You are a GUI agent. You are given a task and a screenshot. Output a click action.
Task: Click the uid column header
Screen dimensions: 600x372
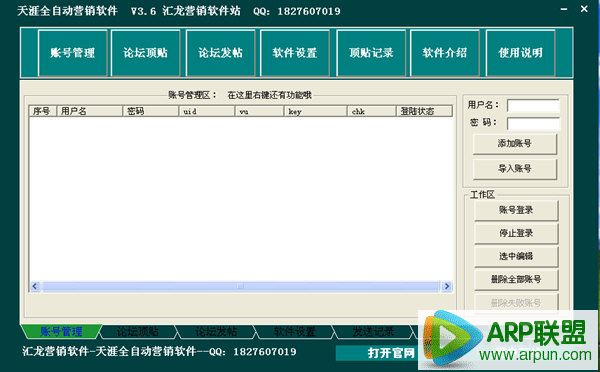pyautogui.click(x=207, y=111)
